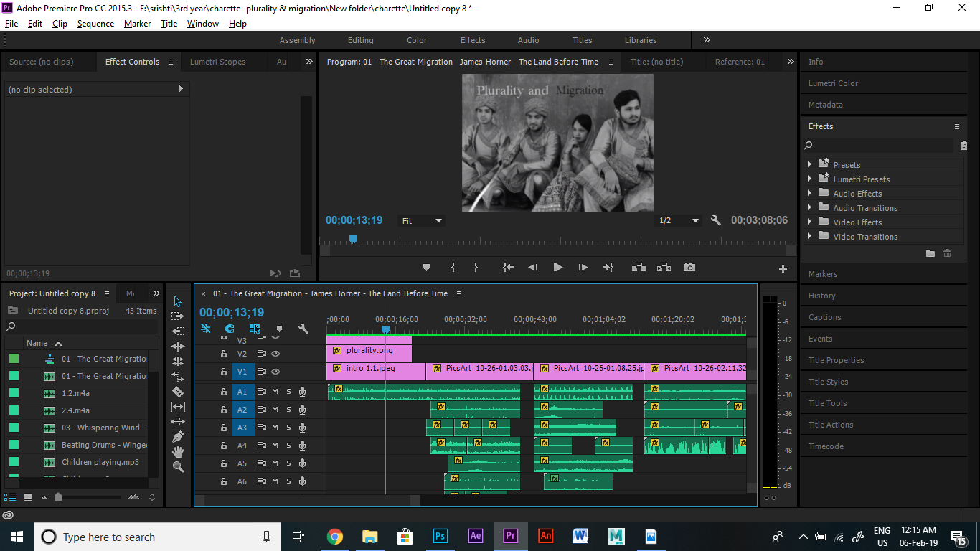
Task: Click the Lift button
Action: tap(638, 268)
